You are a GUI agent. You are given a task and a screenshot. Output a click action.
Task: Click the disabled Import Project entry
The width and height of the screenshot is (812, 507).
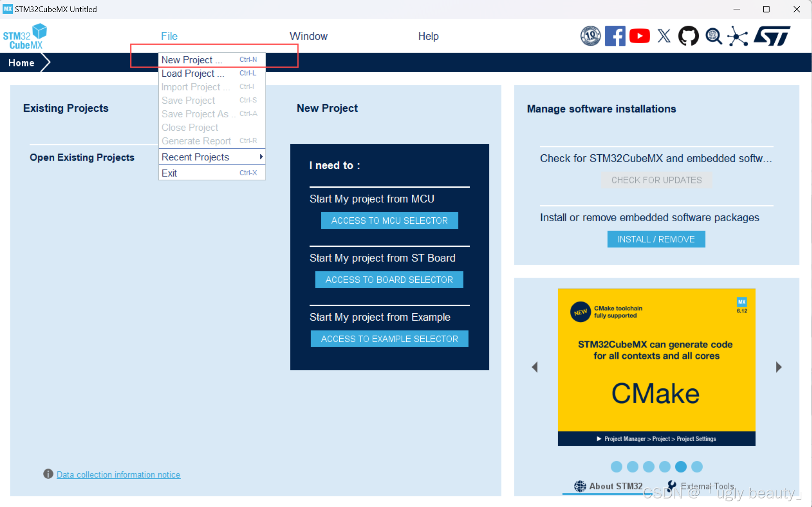pos(212,87)
